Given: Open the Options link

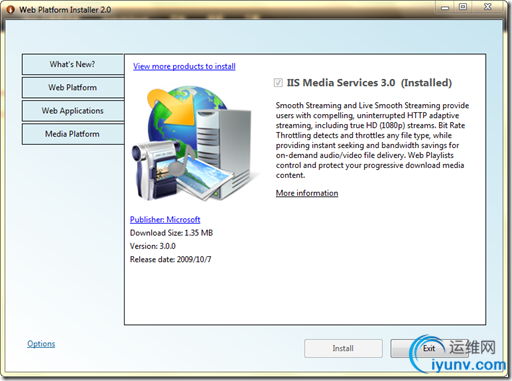Looking at the screenshot, I should pos(41,344).
